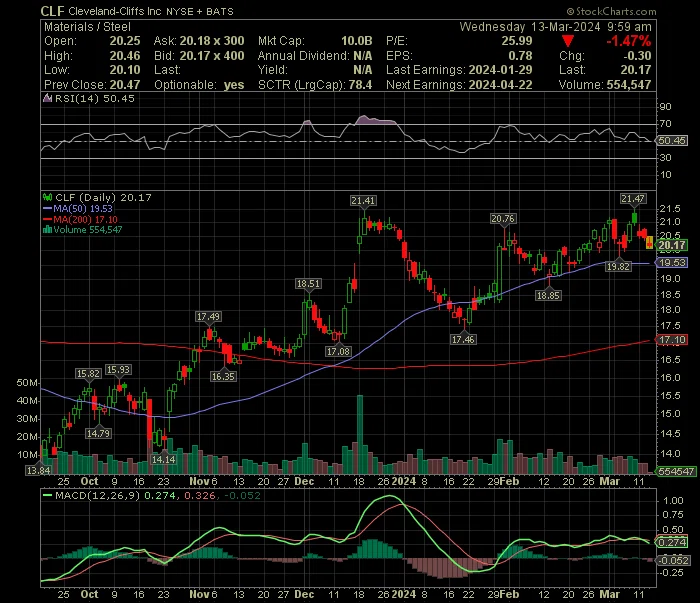This screenshot has width=700, height=603.
Task: Click the Materials / Steel sector label
Action: tap(88, 27)
